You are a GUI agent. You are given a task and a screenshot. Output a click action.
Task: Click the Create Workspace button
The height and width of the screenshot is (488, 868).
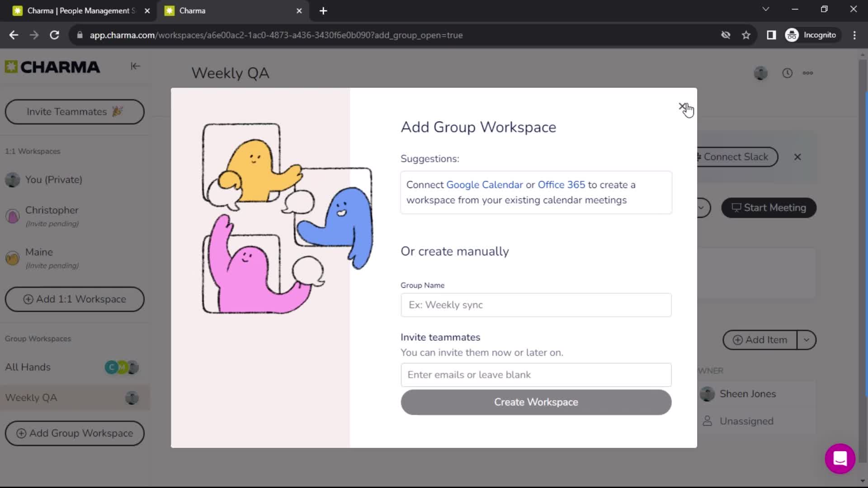tap(536, 402)
